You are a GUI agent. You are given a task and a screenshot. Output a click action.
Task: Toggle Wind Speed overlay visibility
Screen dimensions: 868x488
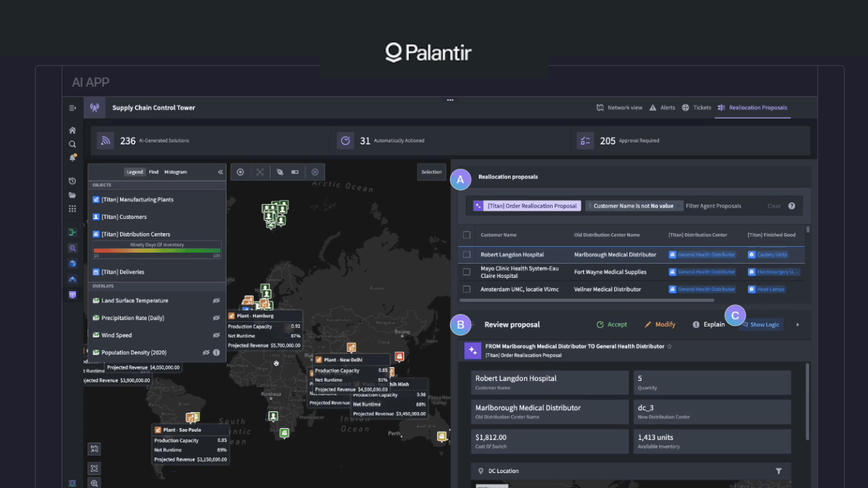216,335
